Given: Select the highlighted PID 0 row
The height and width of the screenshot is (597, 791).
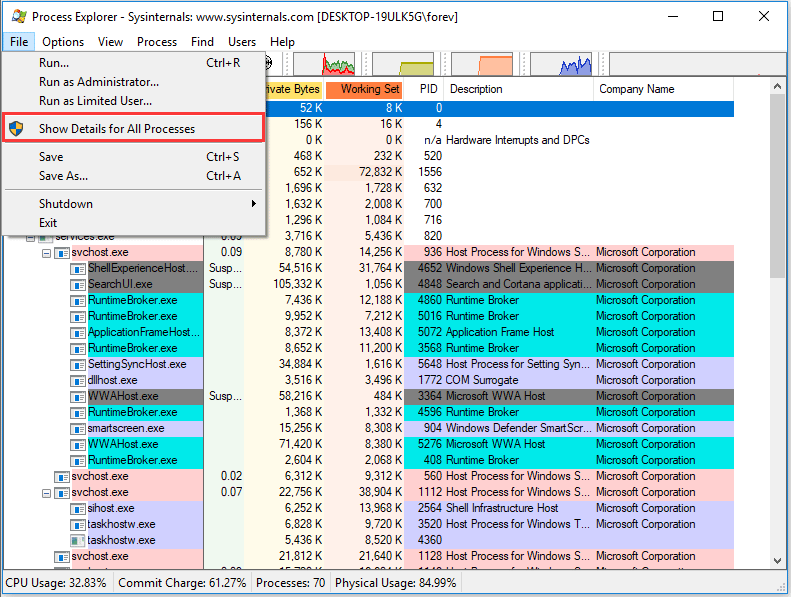Looking at the screenshot, I should point(499,108).
